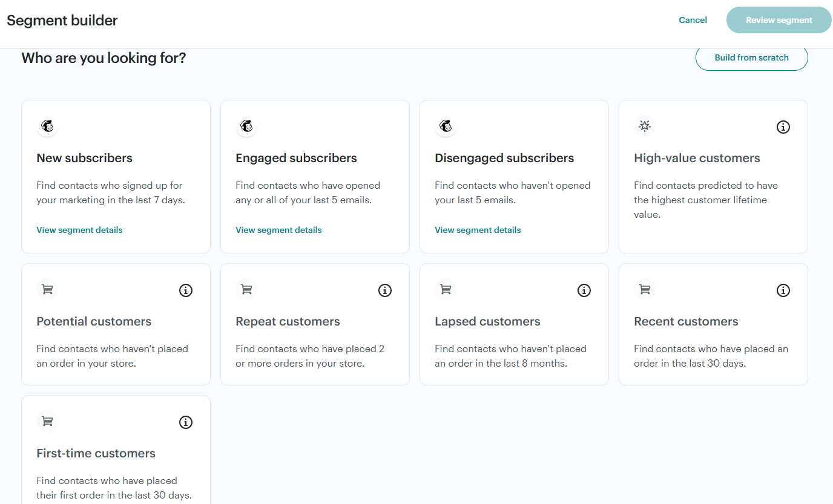The height and width of the screenshot is (504, 833).
Task: Click the Disengaged subscribers Mailchimp icon
Action: pos(446,126)
